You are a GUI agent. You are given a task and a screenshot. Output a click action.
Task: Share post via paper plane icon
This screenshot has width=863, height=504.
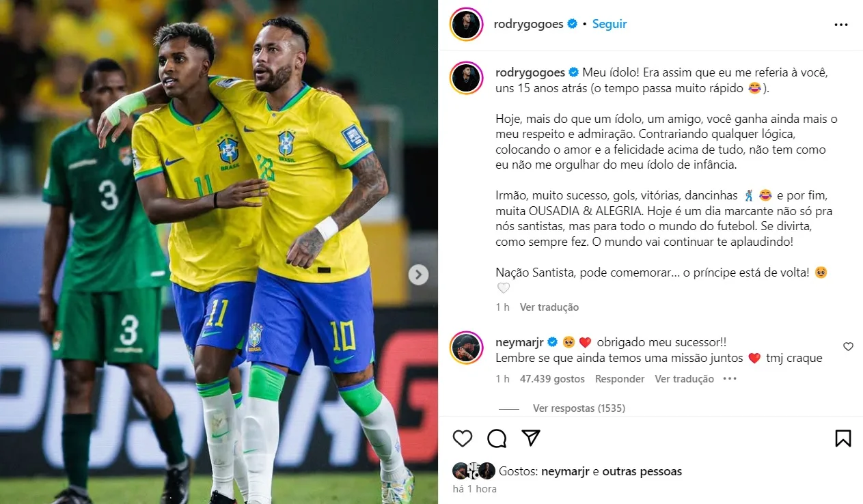point(531,438)
